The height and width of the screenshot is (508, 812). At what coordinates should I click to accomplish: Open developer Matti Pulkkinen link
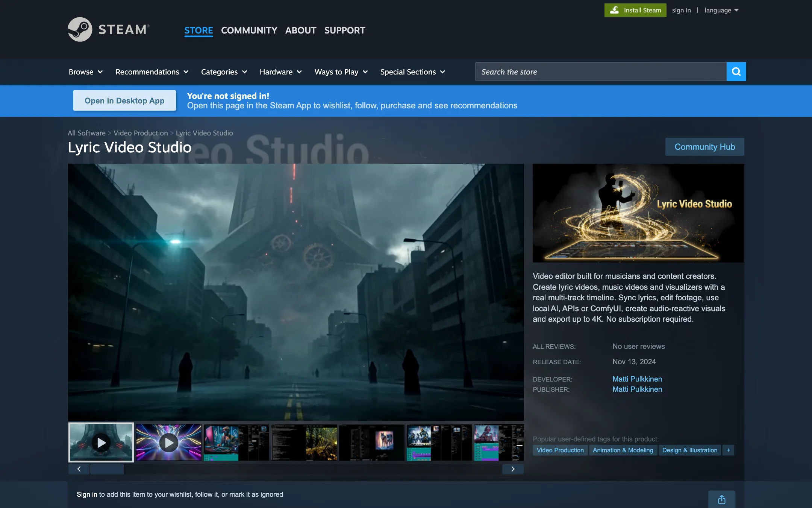(x=637, y=379)
